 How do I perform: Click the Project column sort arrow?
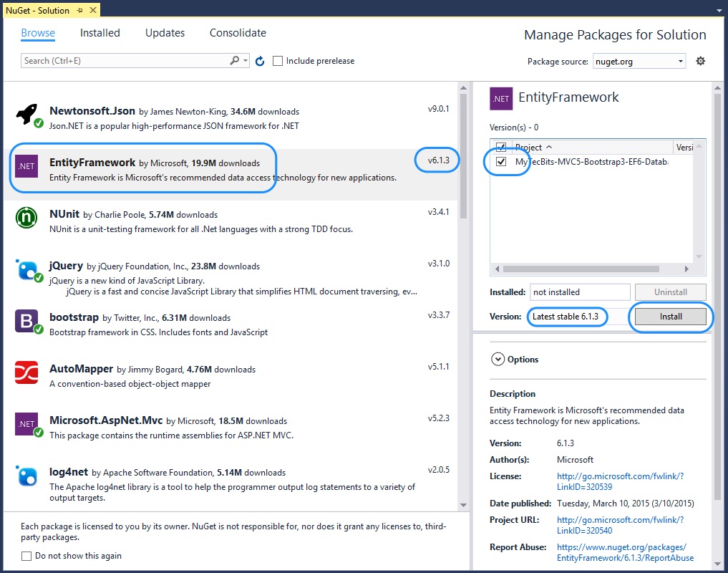[x=549, y=147]
